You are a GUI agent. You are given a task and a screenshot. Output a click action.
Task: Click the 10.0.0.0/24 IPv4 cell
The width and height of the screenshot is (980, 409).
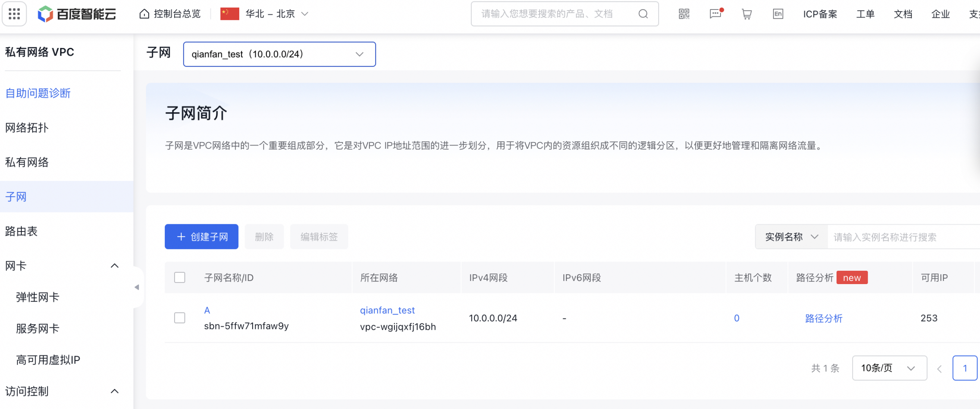coord(493,318)
